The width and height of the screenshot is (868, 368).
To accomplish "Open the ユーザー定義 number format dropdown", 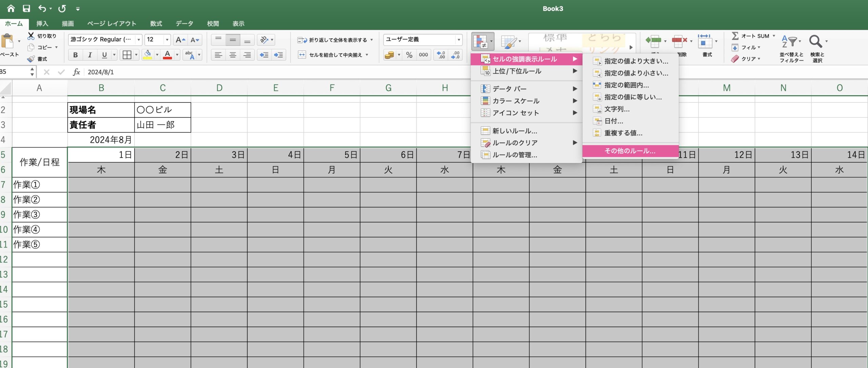I will tap(459, 40).
